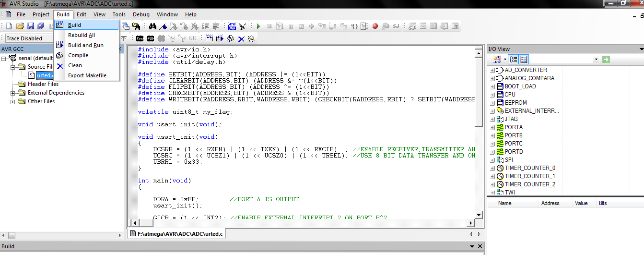The image size is (644, 255).
Task: Save all files using the stacked floppy icon
Action: 41,26
